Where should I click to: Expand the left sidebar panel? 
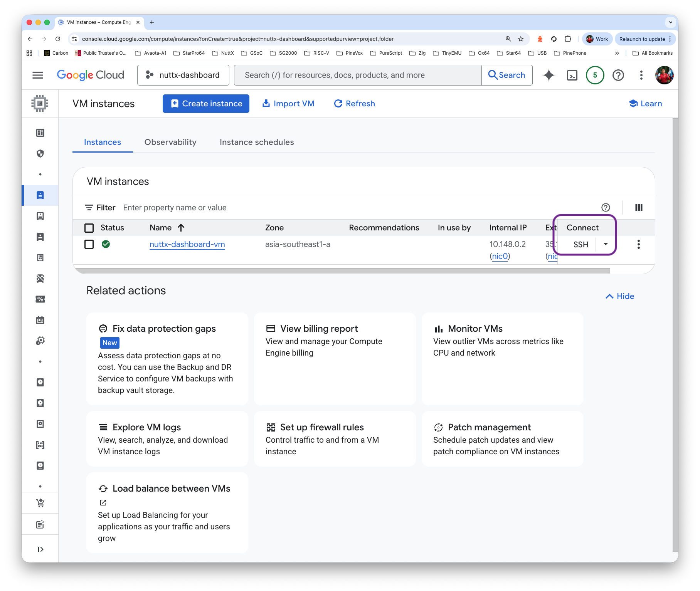click(x=40, y=549)
